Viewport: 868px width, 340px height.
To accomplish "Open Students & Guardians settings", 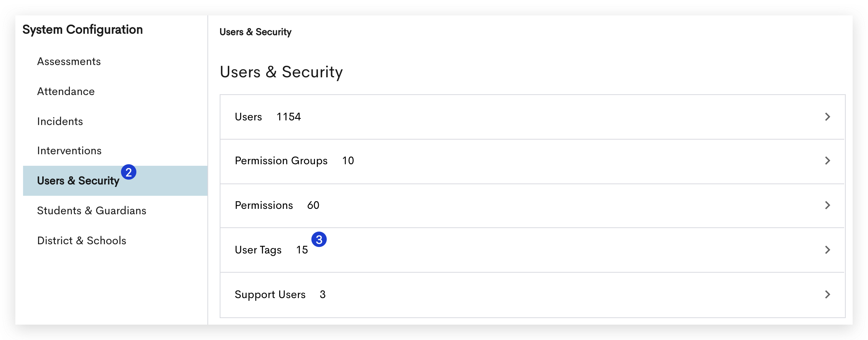I will coord(91,211).
